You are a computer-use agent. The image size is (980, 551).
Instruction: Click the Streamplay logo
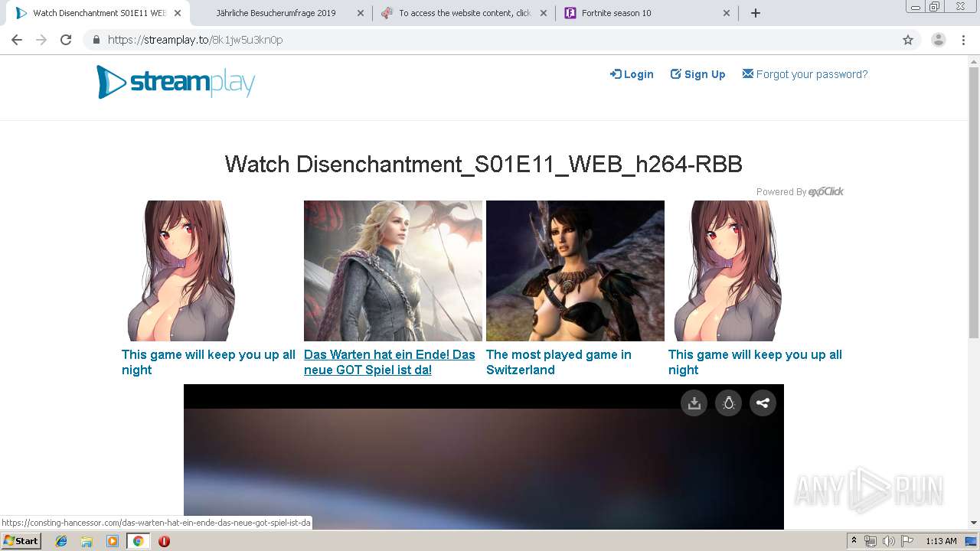[176, 82]
